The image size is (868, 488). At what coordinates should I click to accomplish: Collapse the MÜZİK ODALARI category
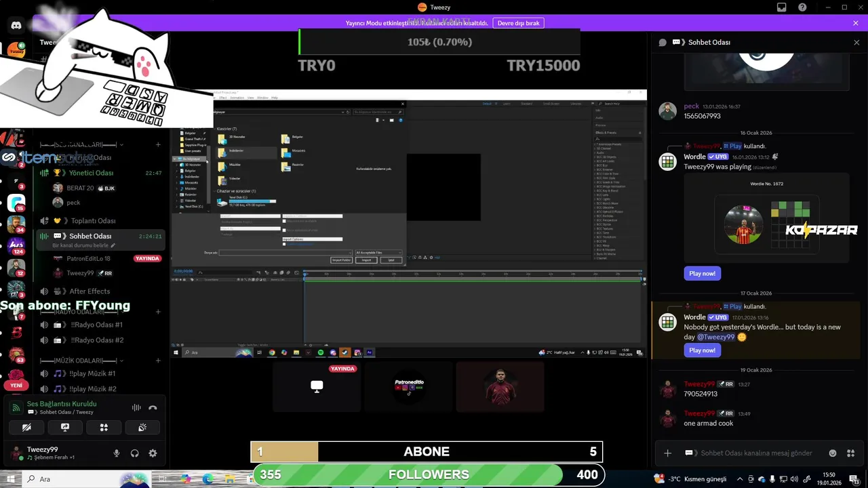click(x=81, y=361)
